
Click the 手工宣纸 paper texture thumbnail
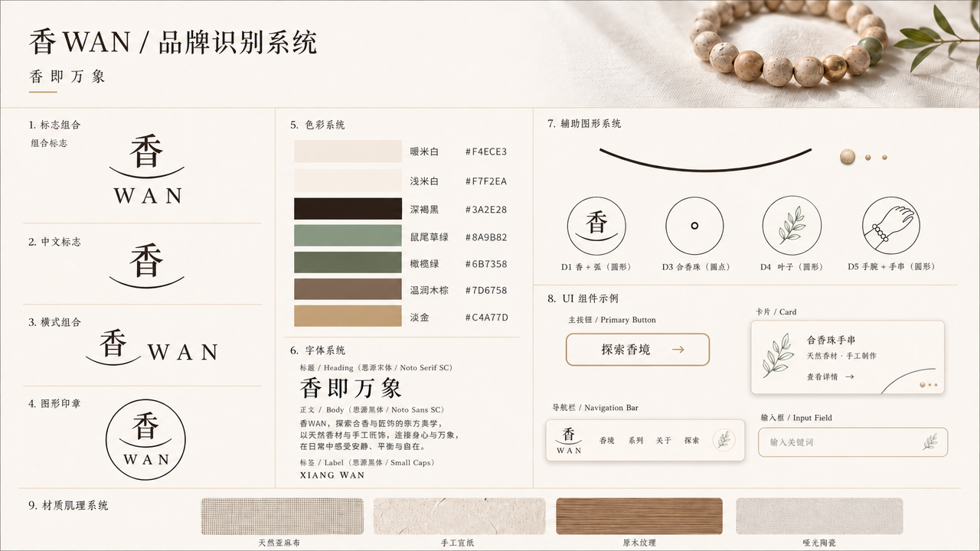click(459, 517)
